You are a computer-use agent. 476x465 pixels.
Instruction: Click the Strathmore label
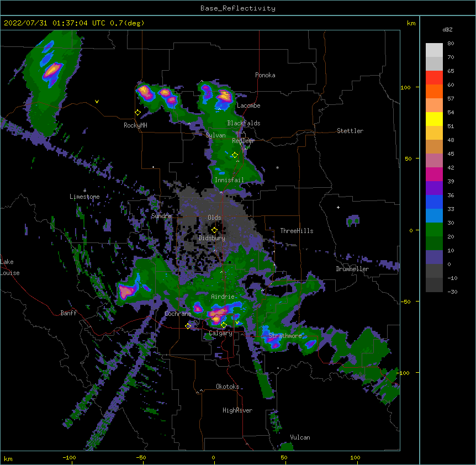(285, 336)
